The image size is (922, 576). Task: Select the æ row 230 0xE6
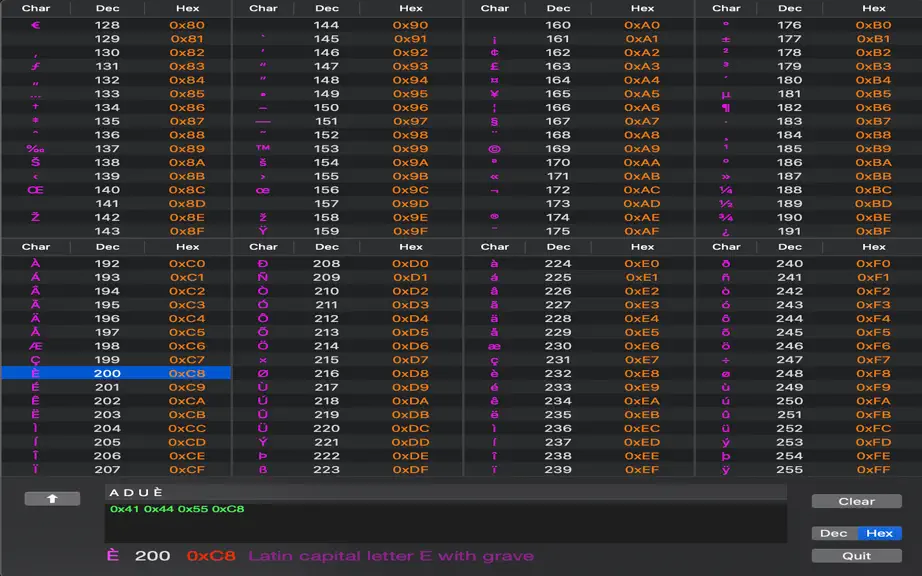pos(579,346)
